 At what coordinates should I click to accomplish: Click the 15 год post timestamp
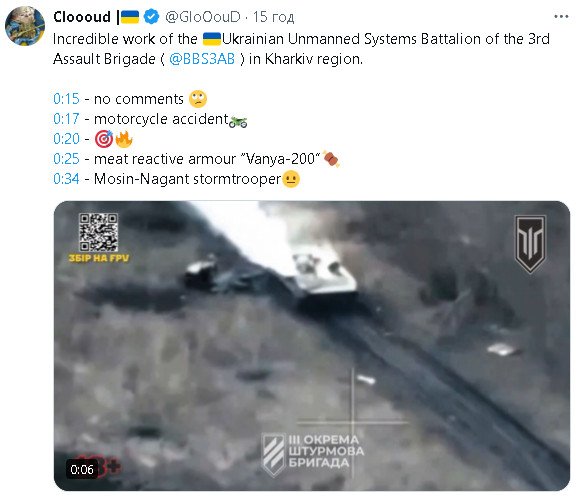[x=273, y=17]
